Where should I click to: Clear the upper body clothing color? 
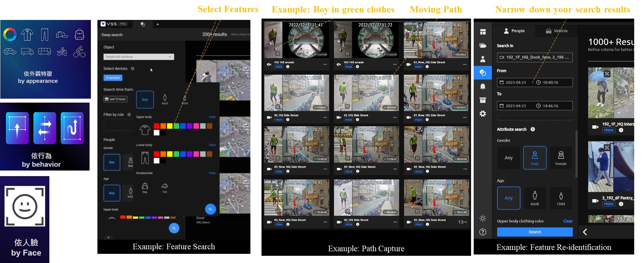568,221
